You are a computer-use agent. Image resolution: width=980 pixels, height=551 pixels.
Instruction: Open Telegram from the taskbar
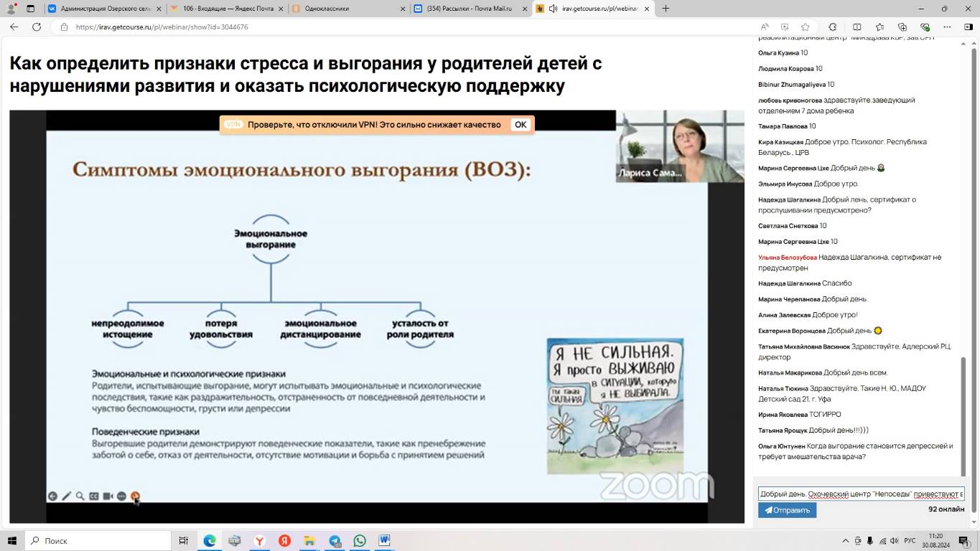point(335,540)
